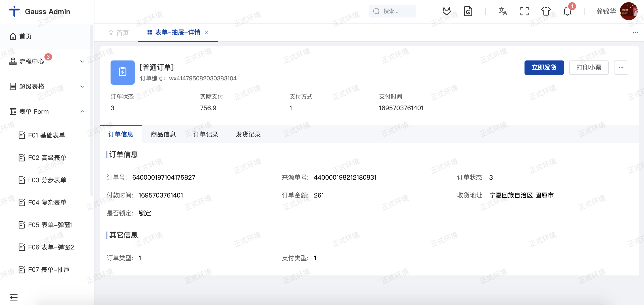Switch to the 商品信息 tab
Viewport: 644px width, 305px height.
coord(163,134)
